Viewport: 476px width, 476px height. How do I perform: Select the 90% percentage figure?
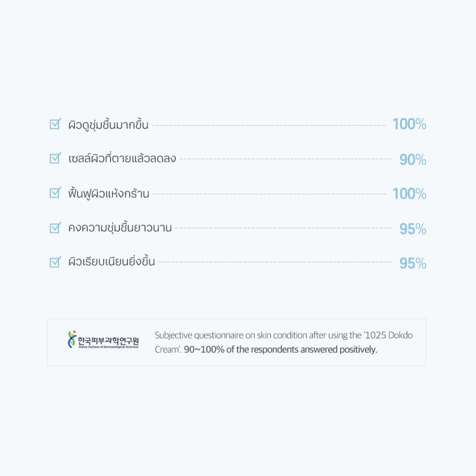413,159
